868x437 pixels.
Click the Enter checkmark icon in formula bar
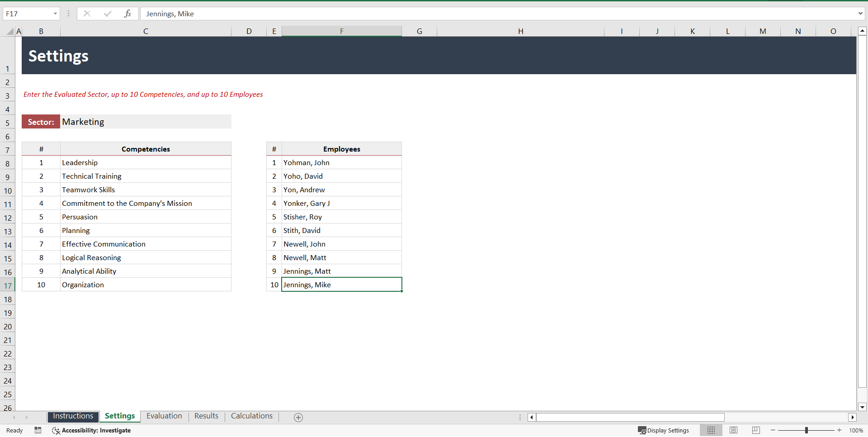[107, 14]
